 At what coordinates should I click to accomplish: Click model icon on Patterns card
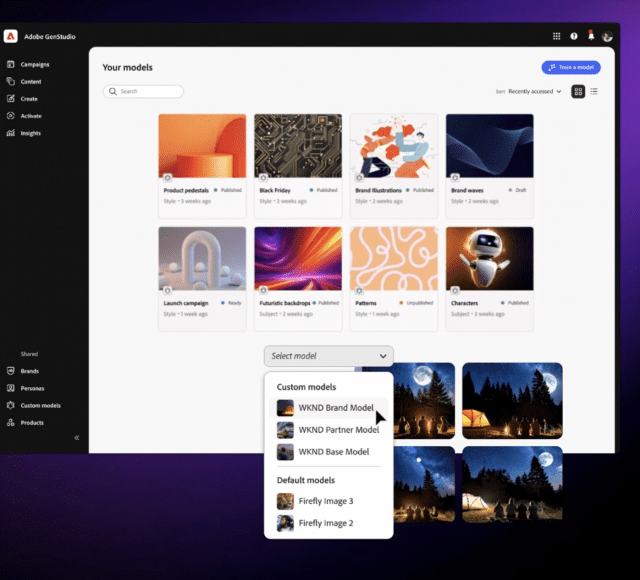click(359, 291)
